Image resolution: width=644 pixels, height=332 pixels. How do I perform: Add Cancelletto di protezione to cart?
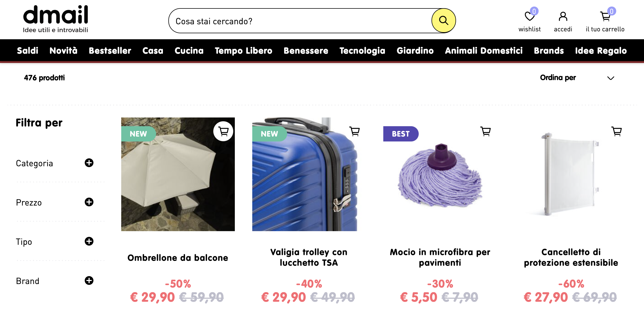pos(616,131)
